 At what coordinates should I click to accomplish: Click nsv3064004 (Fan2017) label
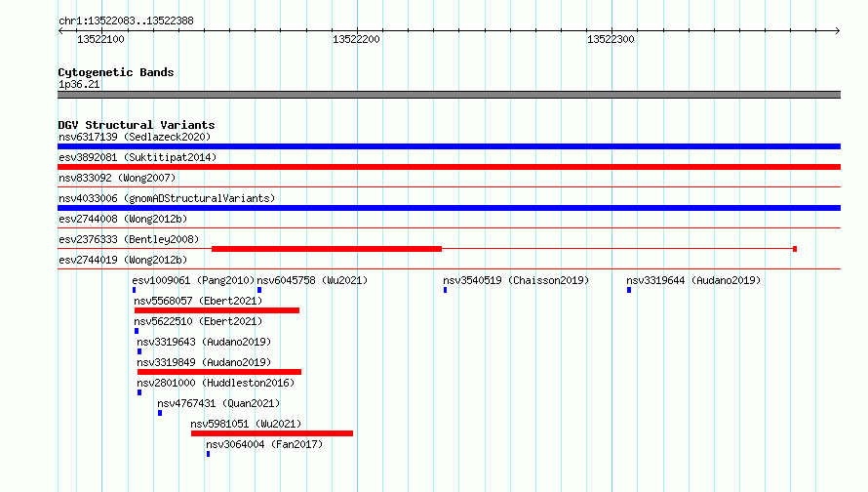(264, 444)
